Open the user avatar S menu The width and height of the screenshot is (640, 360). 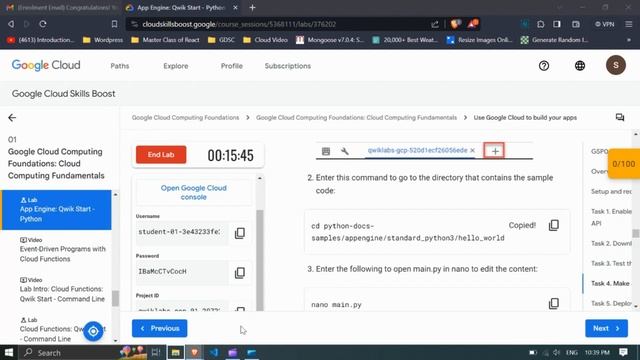tap(616, 65)
